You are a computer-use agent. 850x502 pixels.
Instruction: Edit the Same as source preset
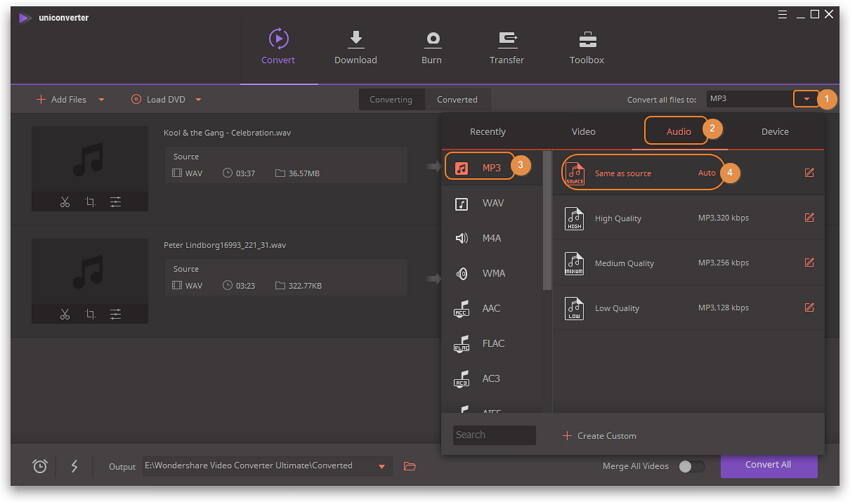[x=809, y=173]
